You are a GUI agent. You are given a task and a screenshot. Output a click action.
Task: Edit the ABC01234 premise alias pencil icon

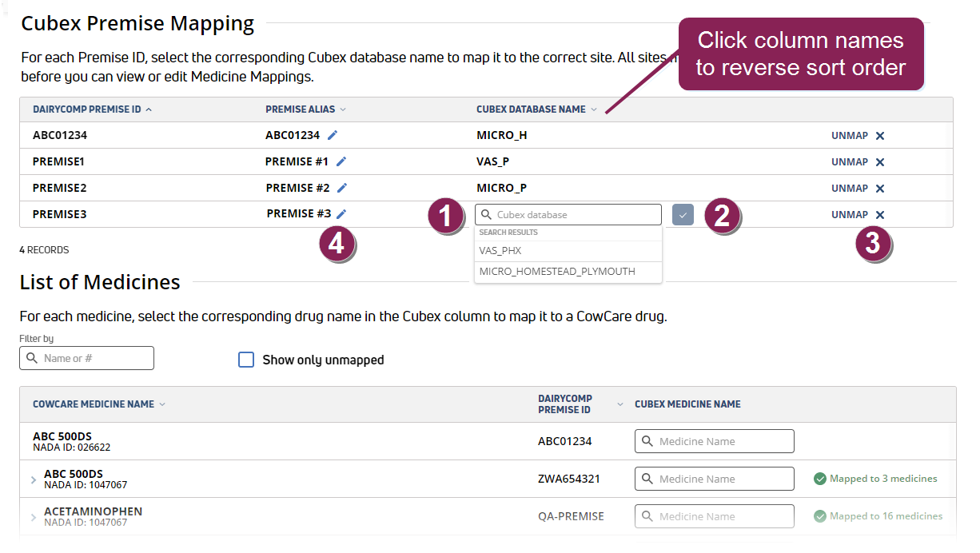[x=333, y=135]
